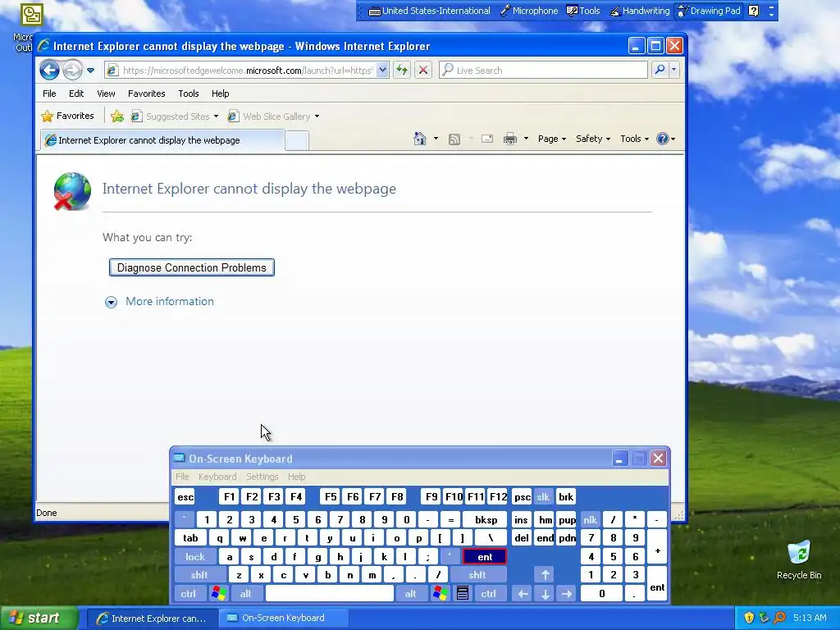This screenshot has width=840, height=630.
Task: Open Suggested Sites dropdown
Action: click(175, 116)
